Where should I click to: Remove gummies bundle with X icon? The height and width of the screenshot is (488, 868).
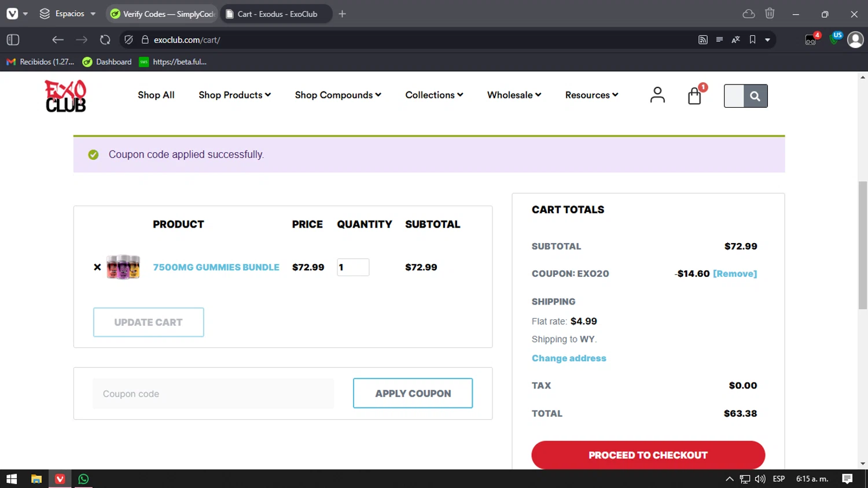click(x=97, y=267)
